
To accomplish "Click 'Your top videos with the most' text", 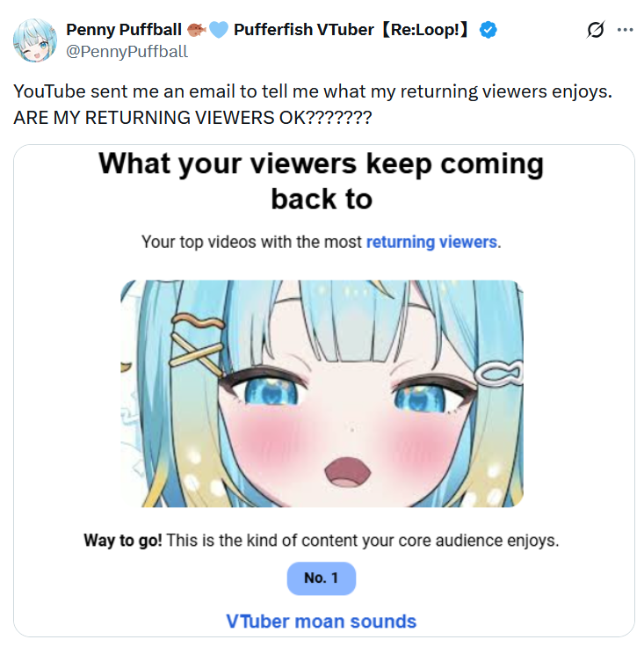I will (251, 242).
